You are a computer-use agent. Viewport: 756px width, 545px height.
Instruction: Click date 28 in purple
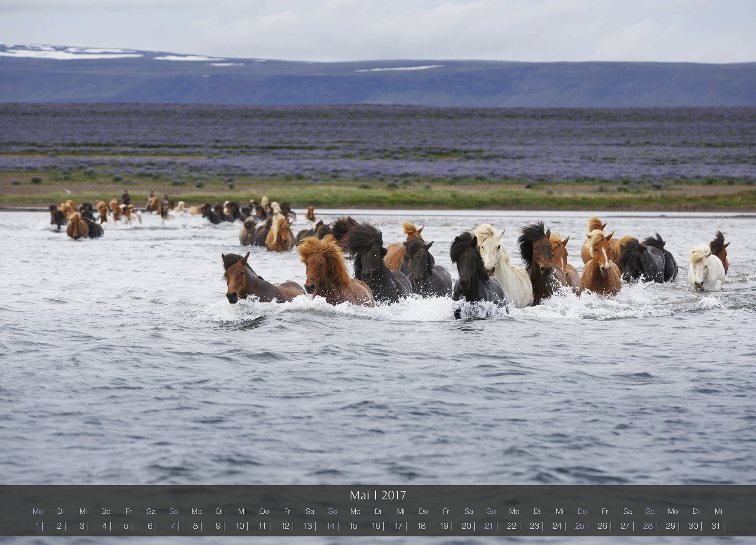(648, 526)
